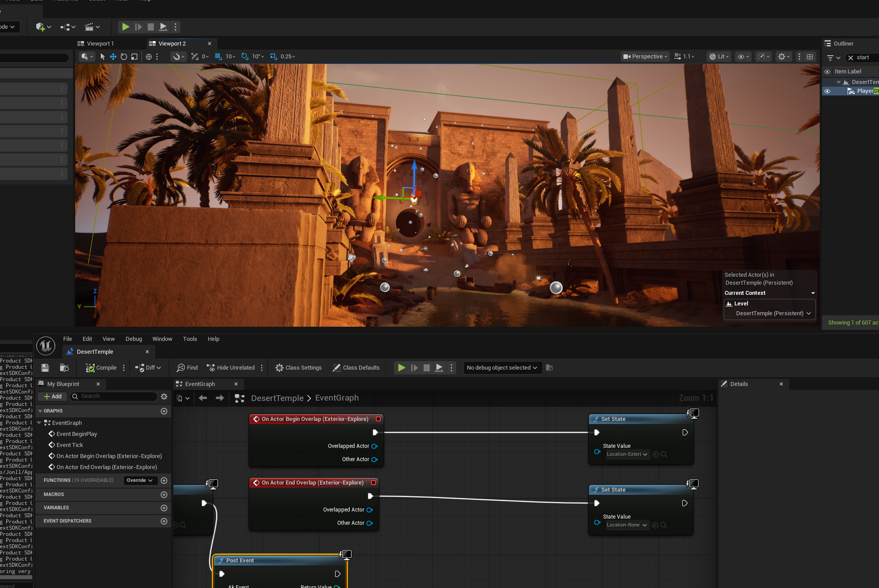879x588 pixels.
Task: Select the rotate gizmo tool
Action: tap(124, 57)
